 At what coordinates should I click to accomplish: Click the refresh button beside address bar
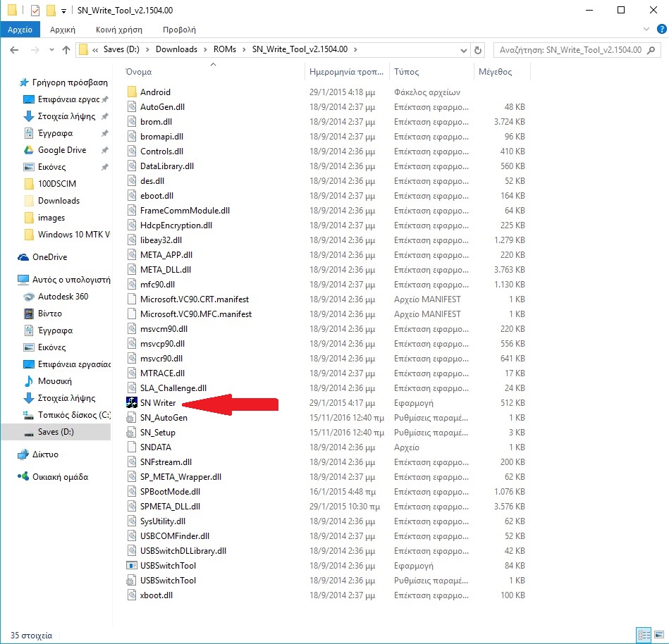tap(479, 50)
